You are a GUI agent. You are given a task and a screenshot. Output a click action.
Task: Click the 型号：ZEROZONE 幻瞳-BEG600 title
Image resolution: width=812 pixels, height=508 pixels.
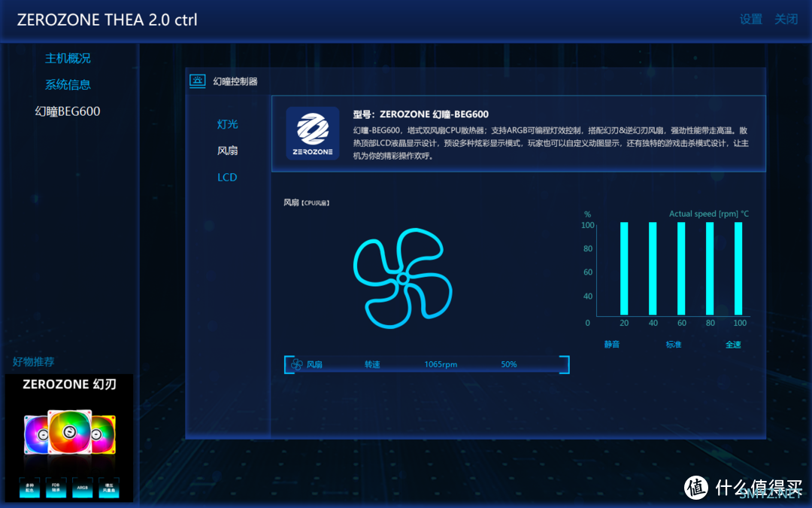point(420,114)
